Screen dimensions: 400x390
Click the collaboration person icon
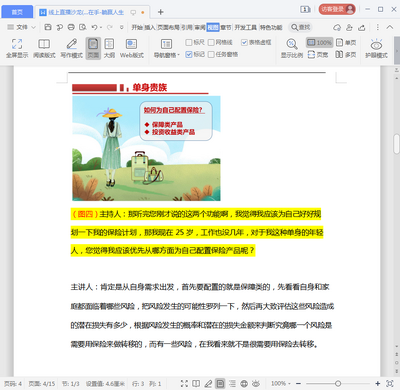[349, 27]
